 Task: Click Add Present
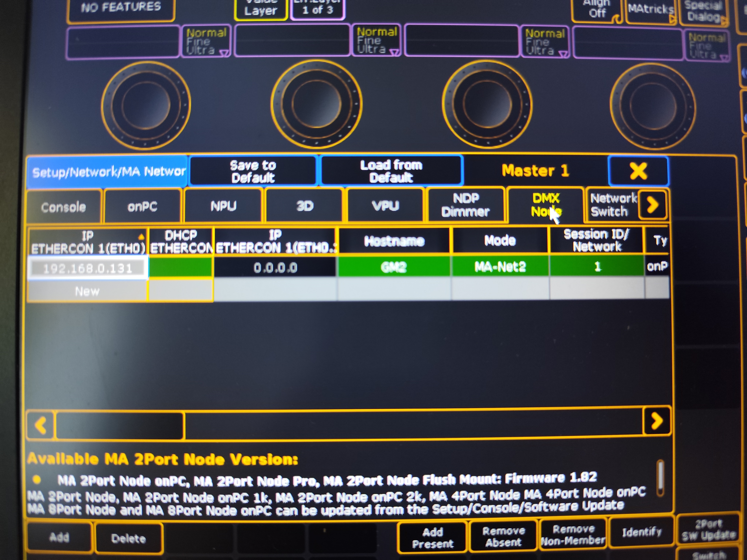[x=433, y=537]
